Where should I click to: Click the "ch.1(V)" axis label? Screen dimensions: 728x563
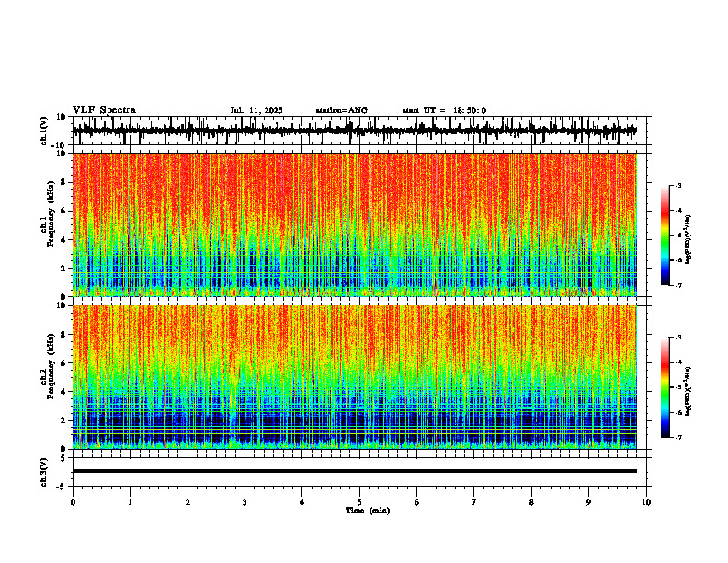pos(44,132)
